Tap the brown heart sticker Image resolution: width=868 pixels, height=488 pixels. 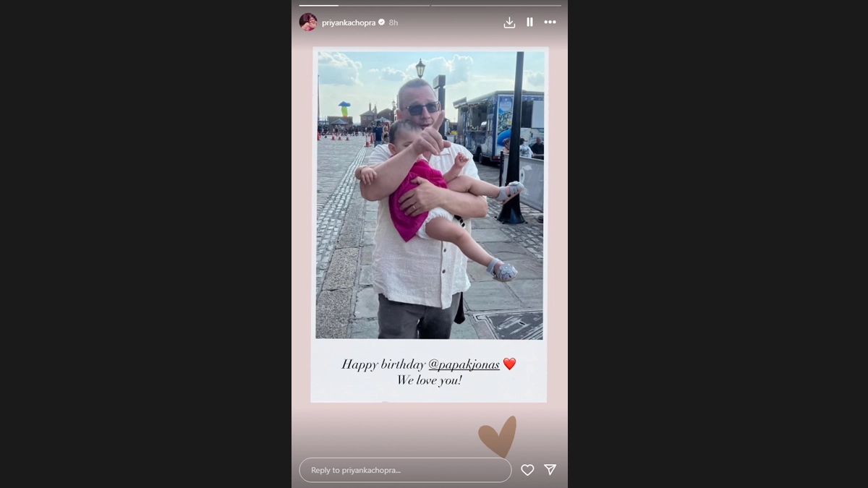pos(498,437)
